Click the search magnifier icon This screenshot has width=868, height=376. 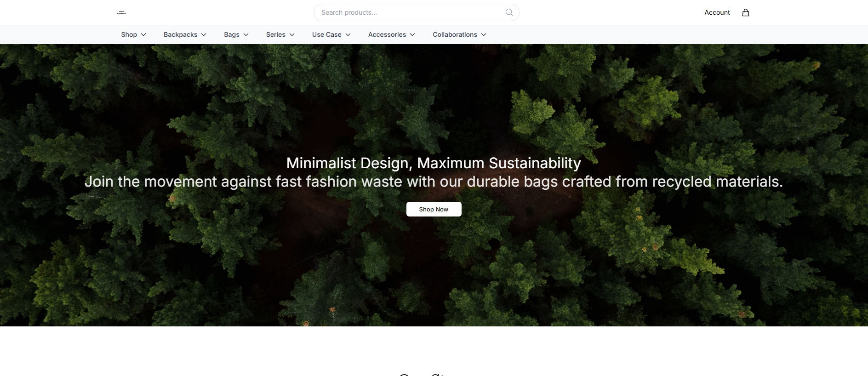pos(509,12)
